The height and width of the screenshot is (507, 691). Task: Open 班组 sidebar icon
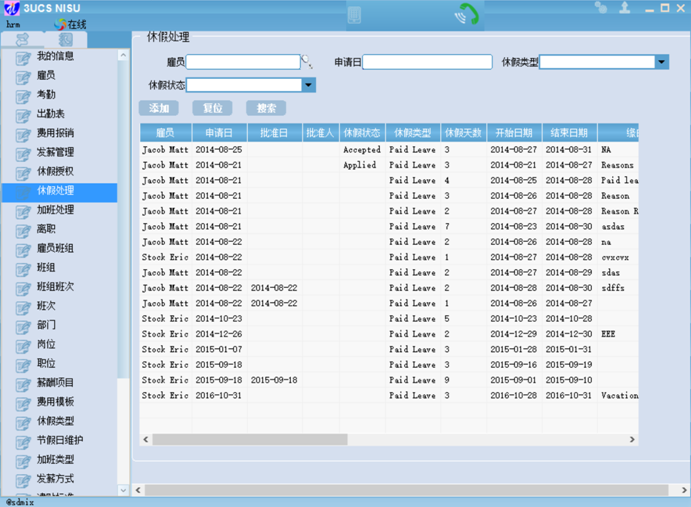click(23, 269)
